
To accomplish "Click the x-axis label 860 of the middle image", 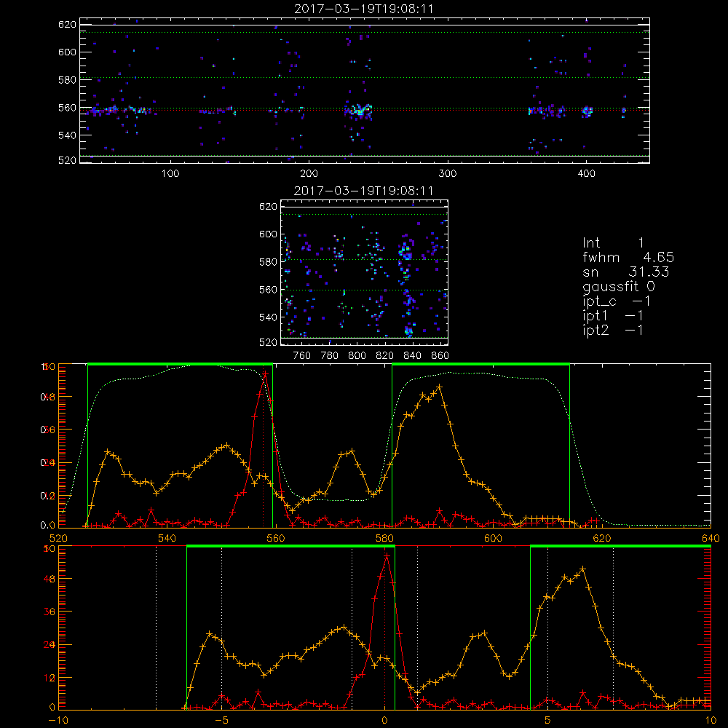I will [x=440, y=356].
